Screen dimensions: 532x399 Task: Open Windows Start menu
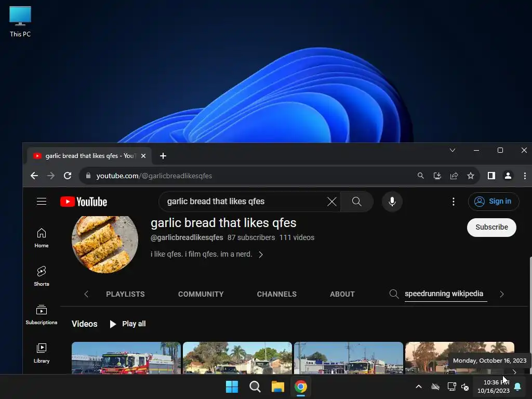click(x=232, y=387)
